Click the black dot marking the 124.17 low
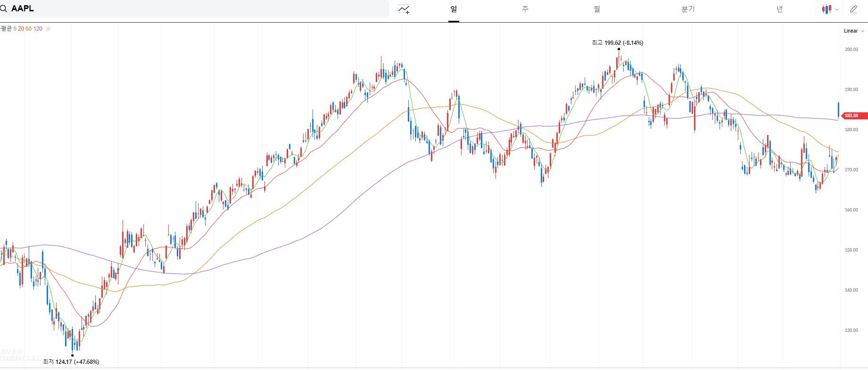Screen dimensions: 868x370 tap(72, 355)
